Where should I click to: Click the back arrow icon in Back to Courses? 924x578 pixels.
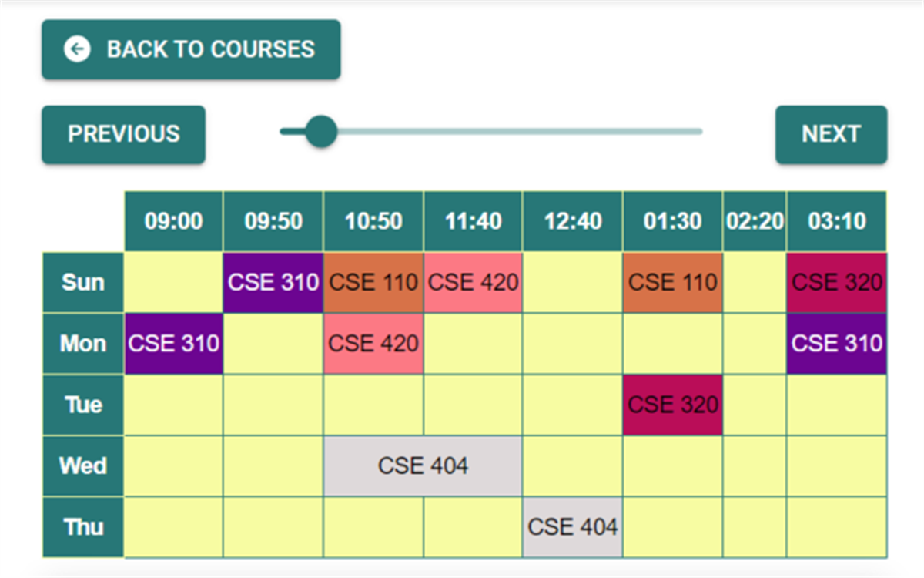(x=77, y=49)
